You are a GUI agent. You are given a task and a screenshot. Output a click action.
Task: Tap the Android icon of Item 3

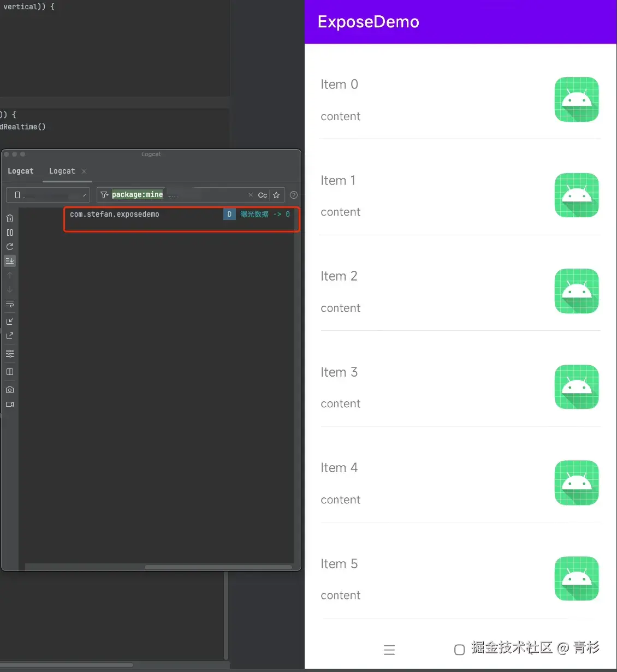[x=577, y=387]
